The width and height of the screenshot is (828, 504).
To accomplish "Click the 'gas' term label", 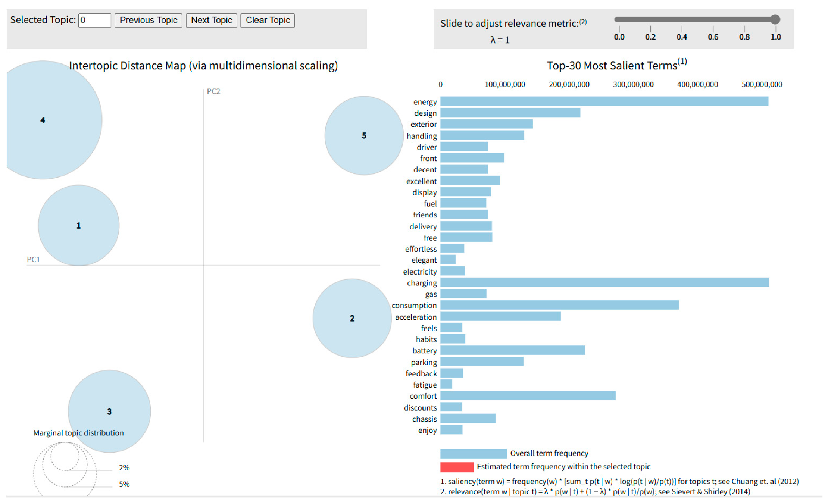I will [431, 294].
